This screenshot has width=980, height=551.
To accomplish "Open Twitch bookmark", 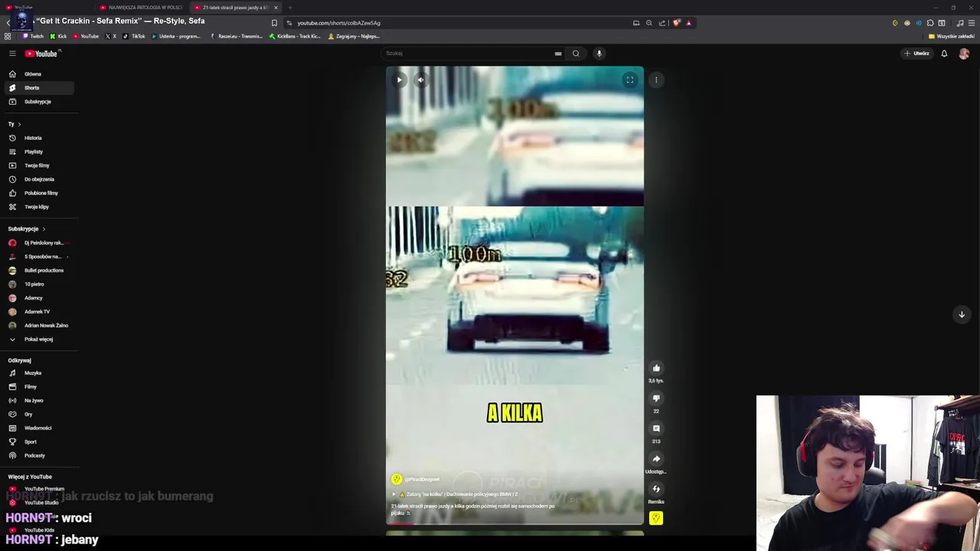I will [x=33, y=36].
